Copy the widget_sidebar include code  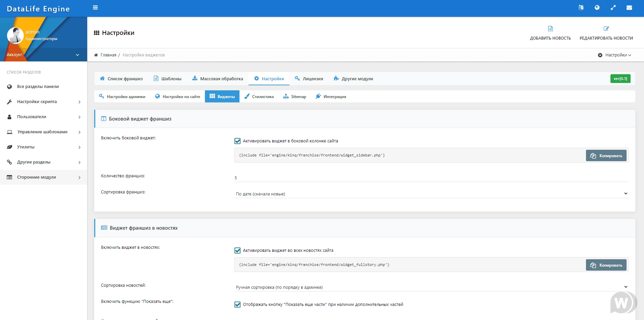click(x=606, y=156)
